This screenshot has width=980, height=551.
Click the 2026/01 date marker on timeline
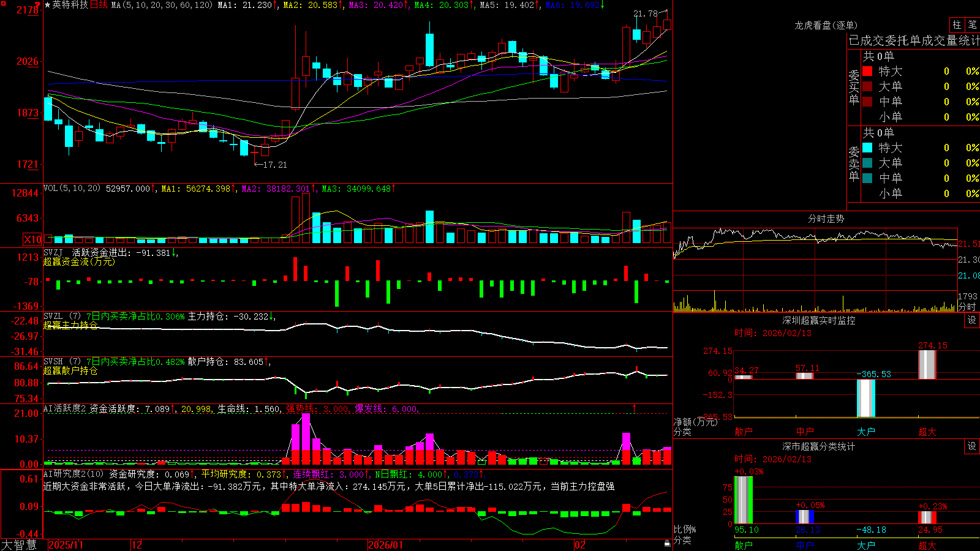[x=386, y=545]
